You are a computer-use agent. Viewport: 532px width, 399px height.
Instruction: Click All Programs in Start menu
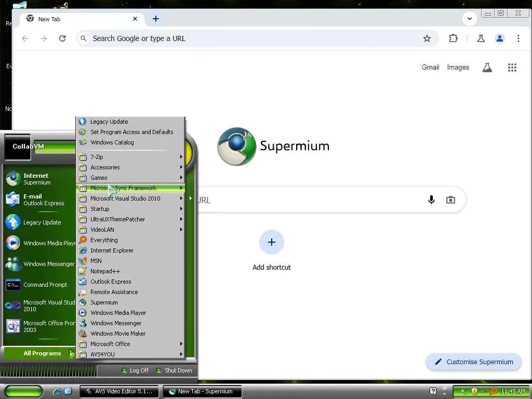point(39,353)
